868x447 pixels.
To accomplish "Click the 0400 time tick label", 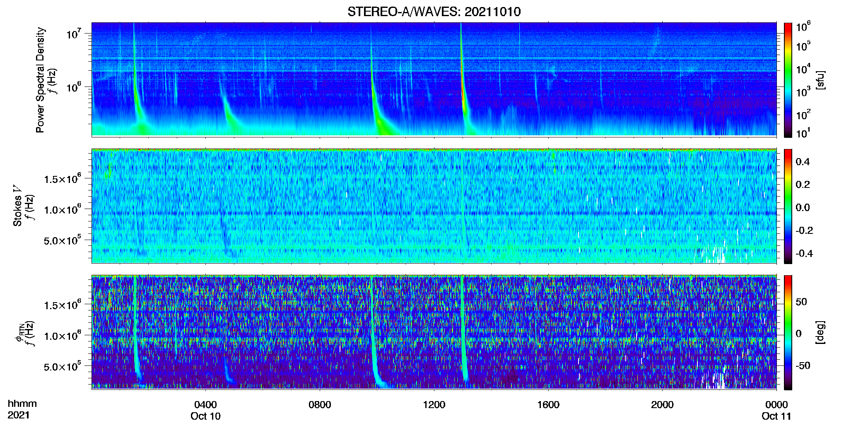I will tap(205, 405).
